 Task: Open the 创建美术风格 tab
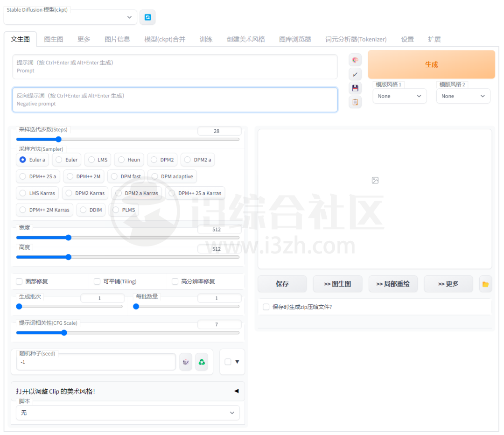click(x=246, y=39)
